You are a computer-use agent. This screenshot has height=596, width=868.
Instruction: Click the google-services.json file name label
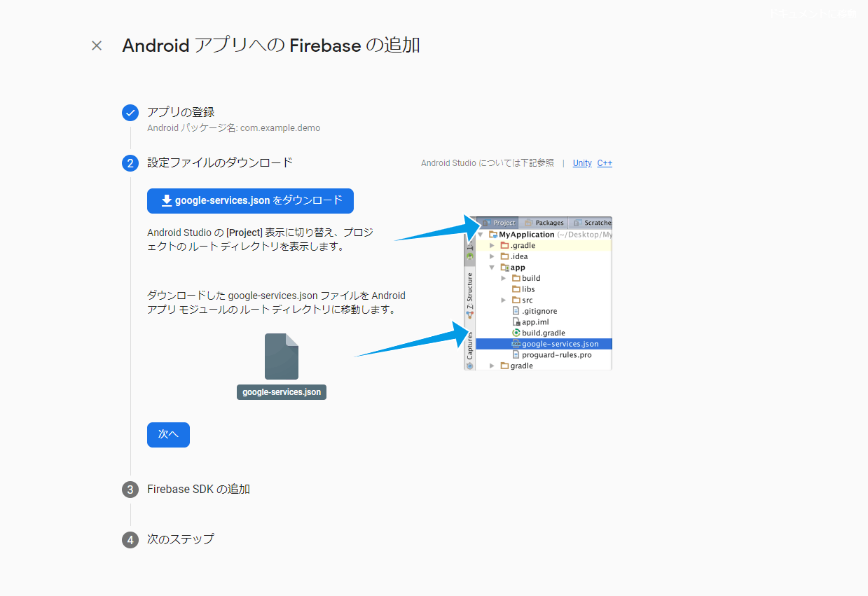282,392
